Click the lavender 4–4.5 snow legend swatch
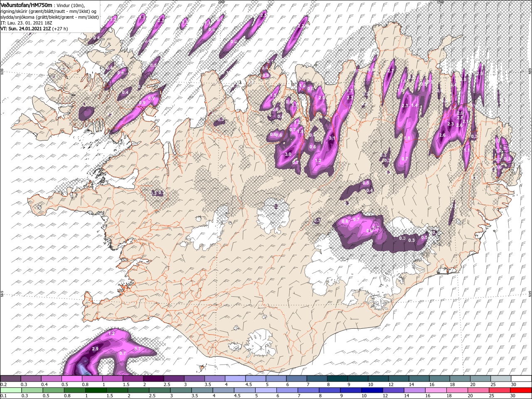Screen dimensions: 532x399 tap(235, 379)
